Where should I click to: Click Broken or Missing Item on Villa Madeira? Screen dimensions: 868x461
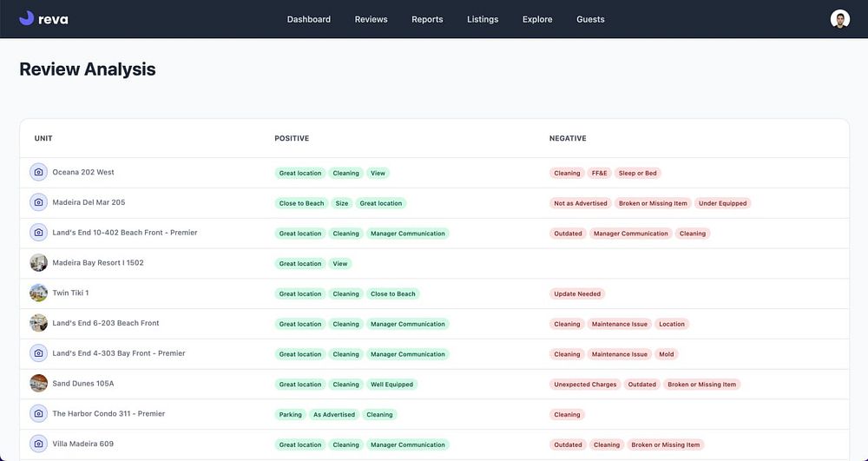click(x=666, y=445)
